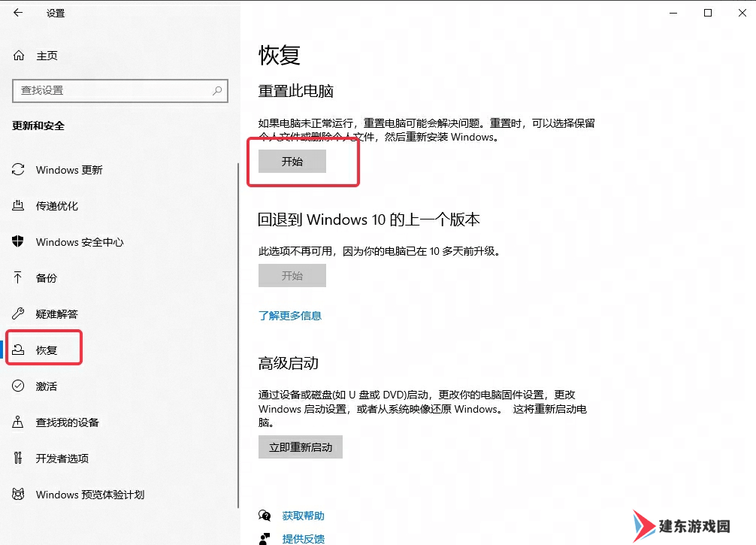Click the 设置 window title text
This screenshot has width=756, height=545.
click(56, 13)
